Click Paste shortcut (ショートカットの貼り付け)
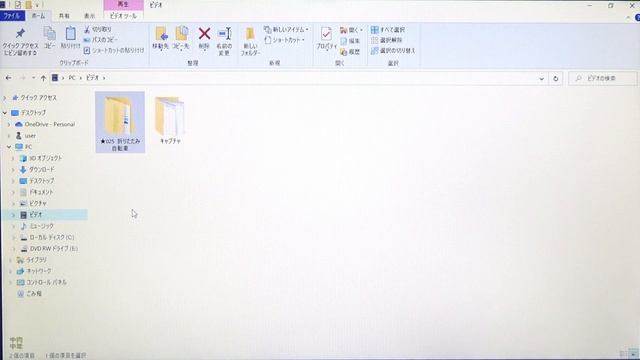 [114, 50]
